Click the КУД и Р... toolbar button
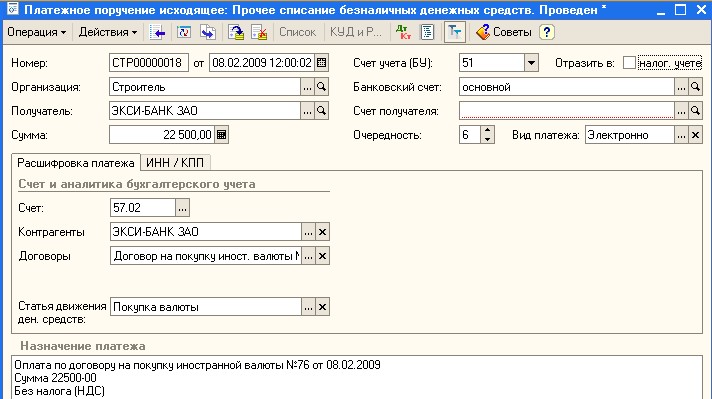Image resolution: width=712 pixels, height=399 pixels. [x=356, y=32]
